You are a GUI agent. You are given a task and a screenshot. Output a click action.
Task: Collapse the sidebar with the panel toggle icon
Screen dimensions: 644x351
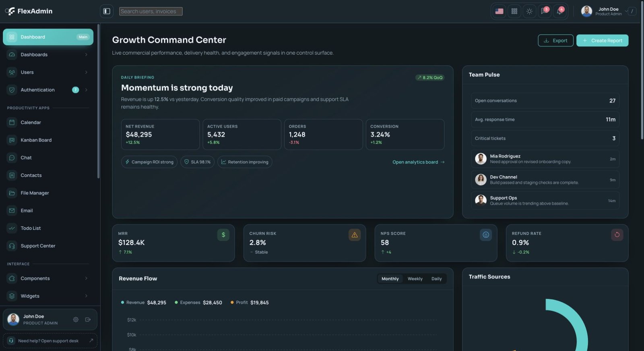click(107, 11)
